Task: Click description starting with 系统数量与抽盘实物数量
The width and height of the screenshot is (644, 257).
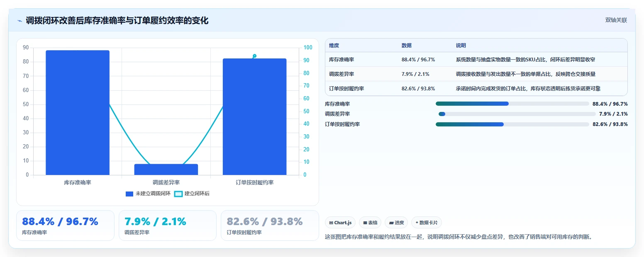Action: pos(526,60)
